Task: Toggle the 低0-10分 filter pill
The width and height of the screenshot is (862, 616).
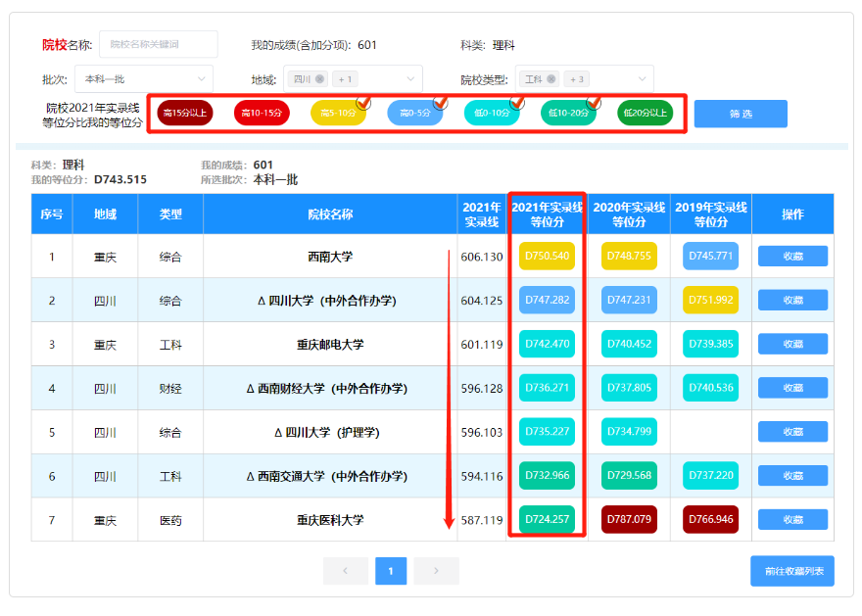Action: (492, 114)
